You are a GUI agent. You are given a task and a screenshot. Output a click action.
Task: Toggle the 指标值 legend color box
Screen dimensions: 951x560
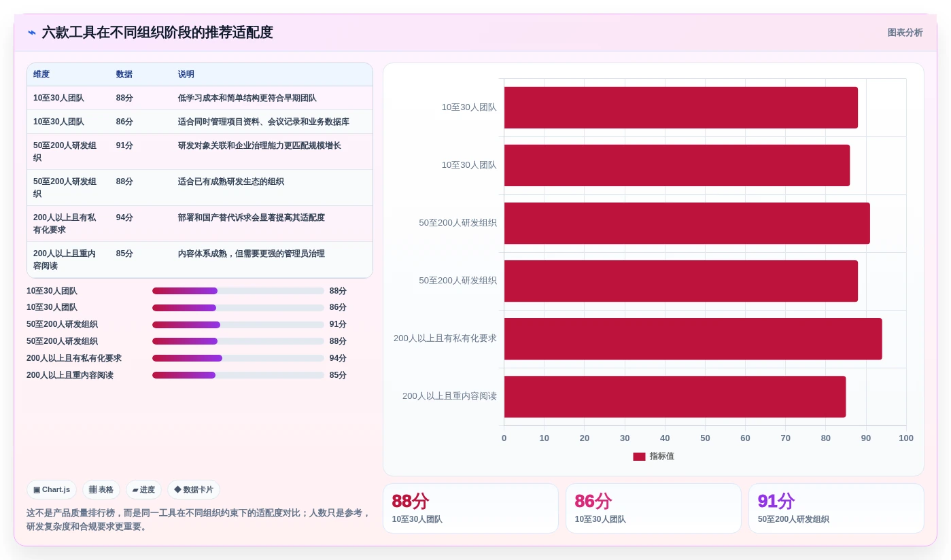click(x=639, y=457)
